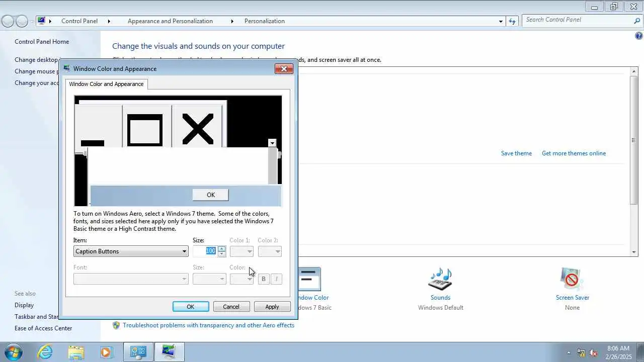
Task: Select the Personalization monitor taskbar button
Action: coord(169,352)
